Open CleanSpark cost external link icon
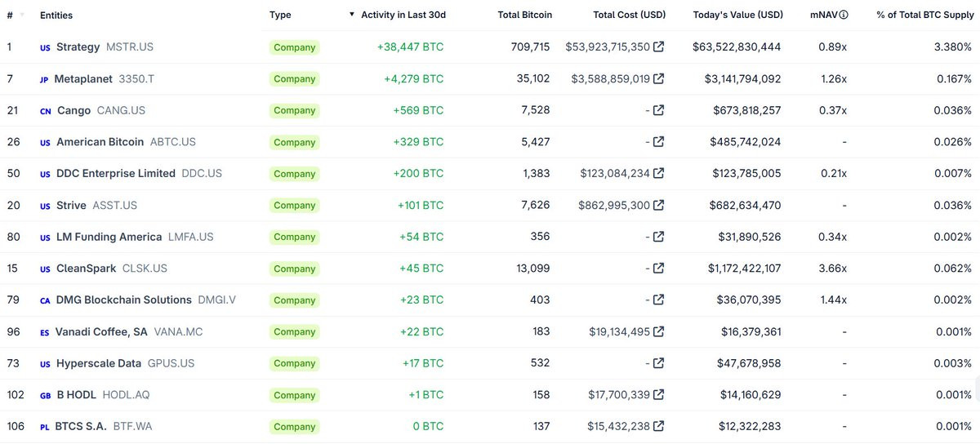Image resolution: width=980 pixels, height=444 pixels. (x=658, y=268)
